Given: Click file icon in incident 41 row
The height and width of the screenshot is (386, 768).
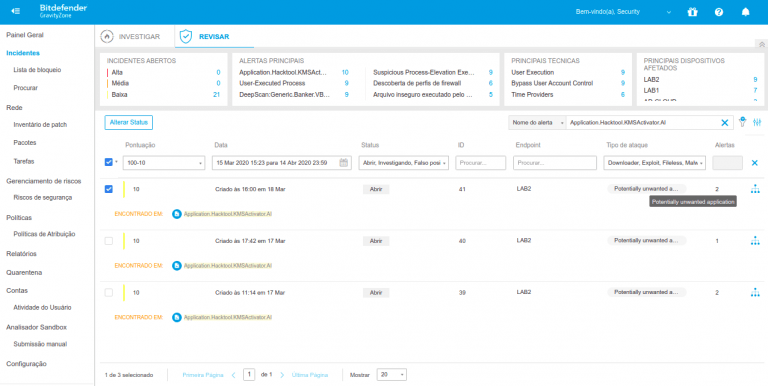Looking at the screenshot, I should (x=177, y=214).
